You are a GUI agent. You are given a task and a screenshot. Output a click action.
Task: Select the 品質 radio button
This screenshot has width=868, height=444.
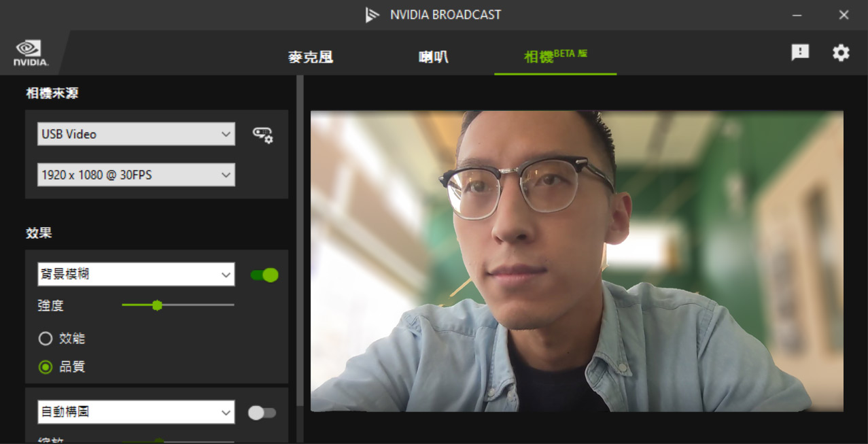point(46,367)
